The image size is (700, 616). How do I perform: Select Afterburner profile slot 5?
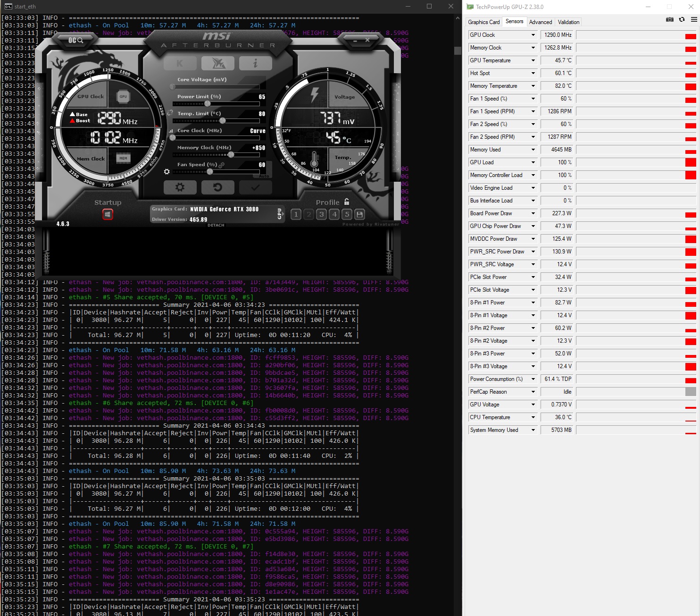347,214
